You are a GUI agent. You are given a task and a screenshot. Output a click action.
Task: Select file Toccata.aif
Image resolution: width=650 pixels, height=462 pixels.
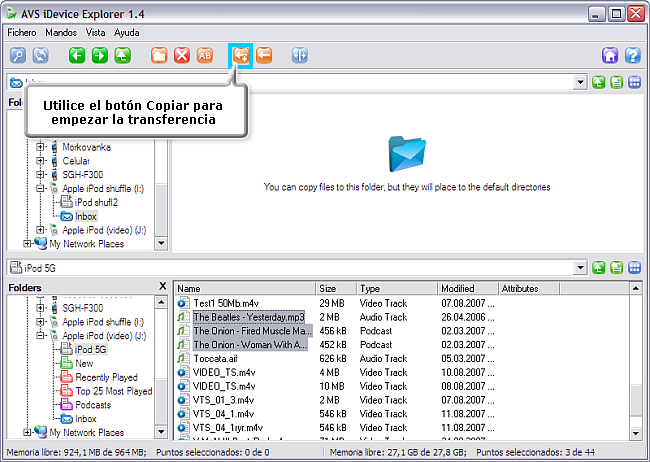tap(215, 359)
